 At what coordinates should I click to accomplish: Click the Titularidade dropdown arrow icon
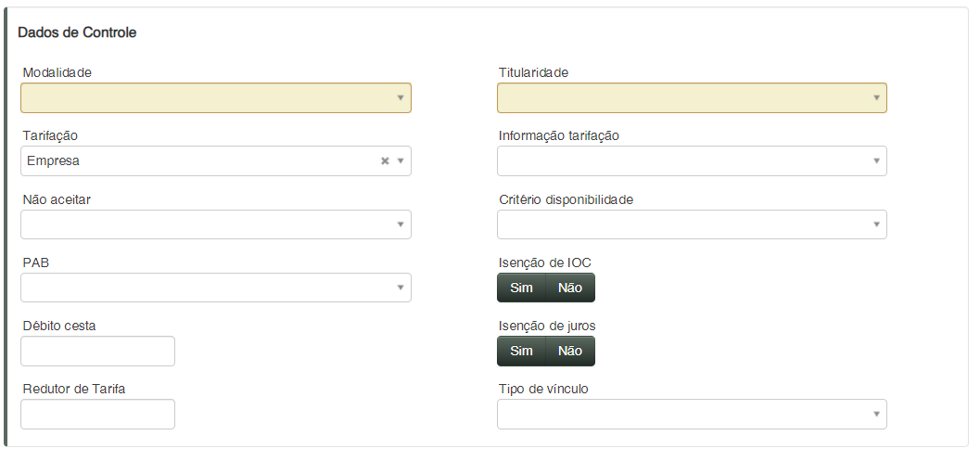876,97
